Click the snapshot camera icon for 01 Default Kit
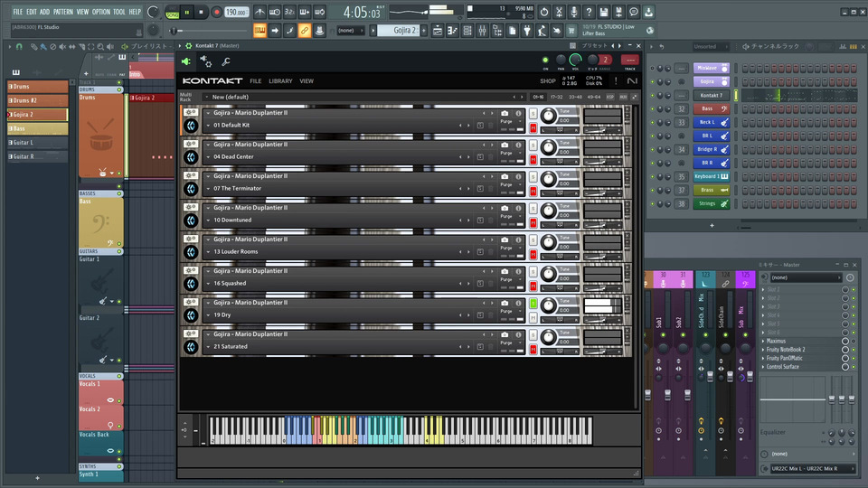The width and height of the screenshot is (868, 488). click(x=505, y=114)
